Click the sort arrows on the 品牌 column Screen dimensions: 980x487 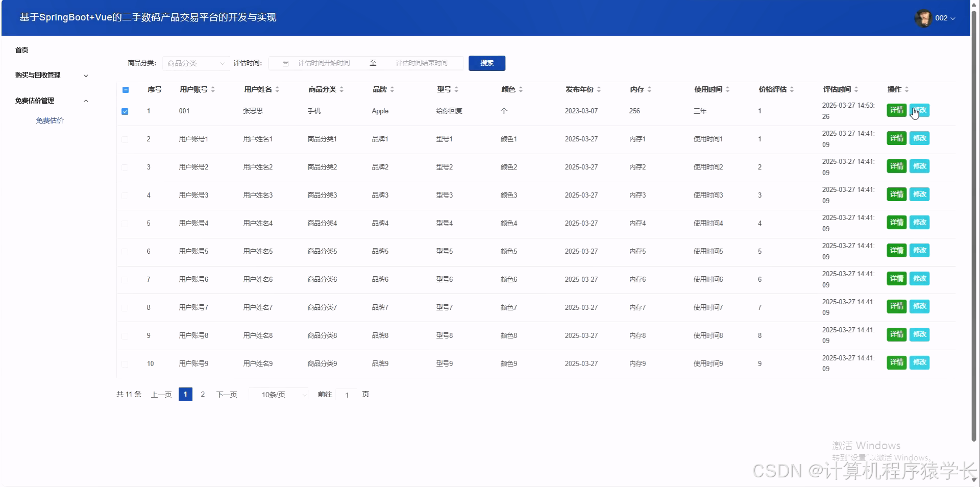tap(393, 89)
